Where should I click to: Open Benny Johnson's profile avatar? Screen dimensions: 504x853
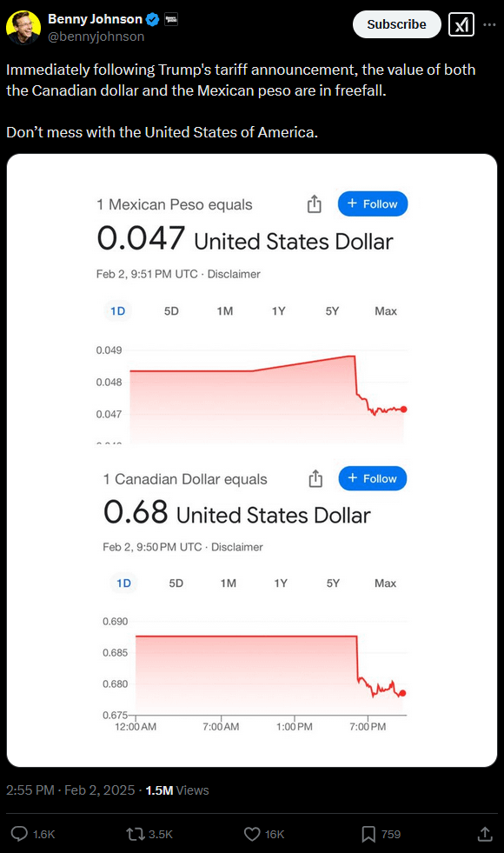pyautogui.click(x=23, y=27)
